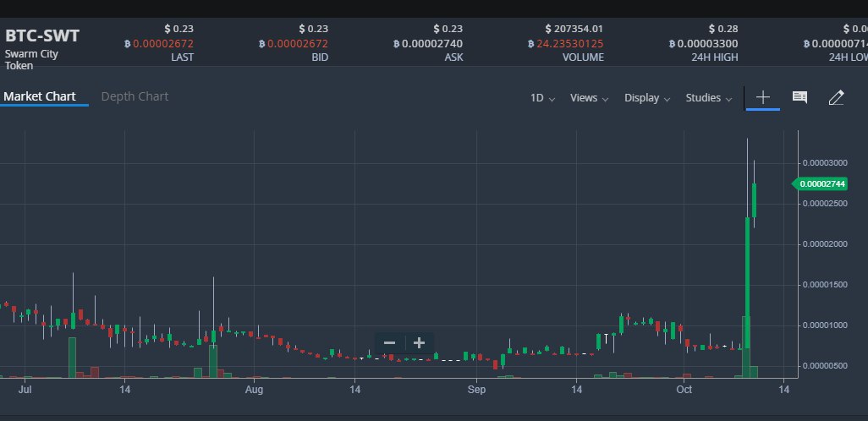Click the 24H HIGH label
The image size is (868, 421).
click(x=715, y=57)
